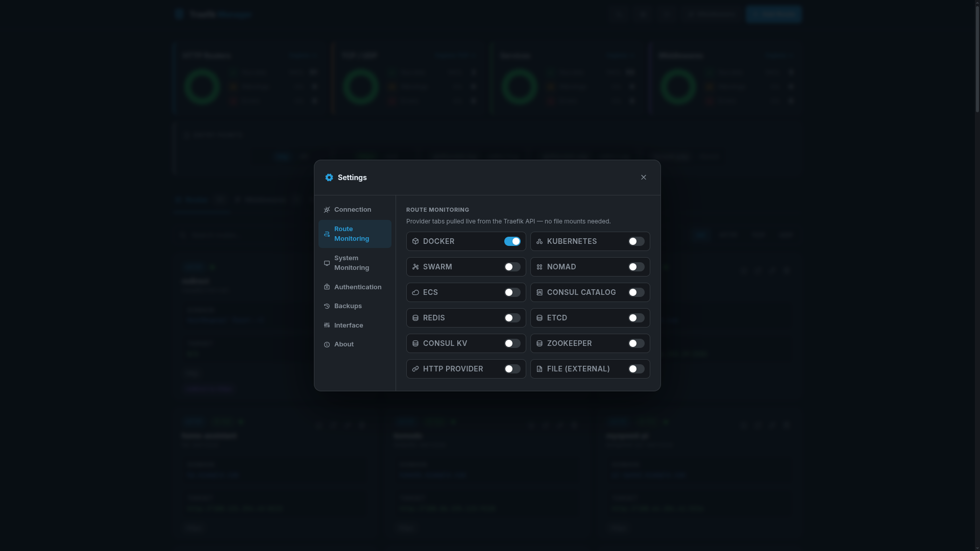
Task: Click the HTTP Provider link icon
Action: pos(415,369)
